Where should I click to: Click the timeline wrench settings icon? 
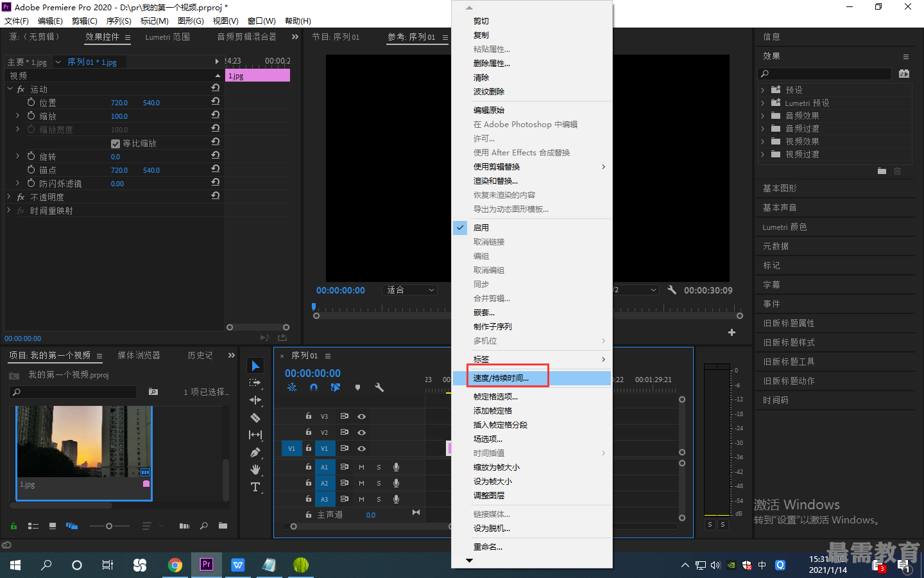click(x=379, y=387)
